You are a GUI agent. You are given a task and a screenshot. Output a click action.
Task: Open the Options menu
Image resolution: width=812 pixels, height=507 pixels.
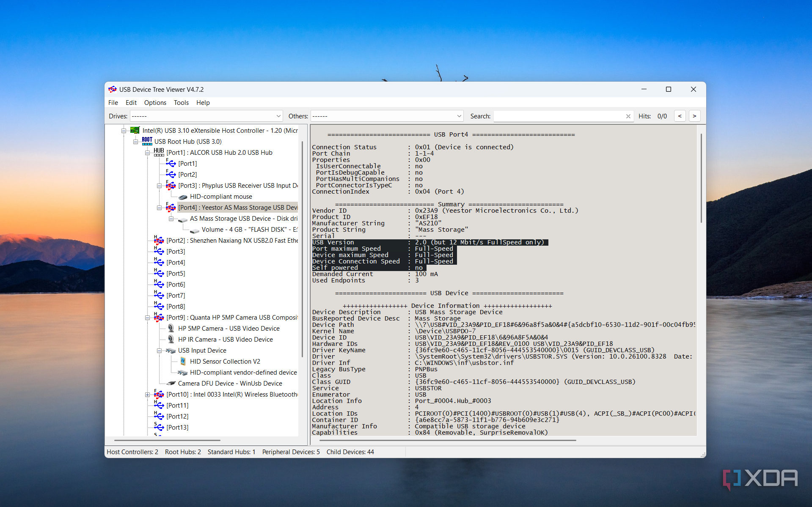(x=155, y=103)
